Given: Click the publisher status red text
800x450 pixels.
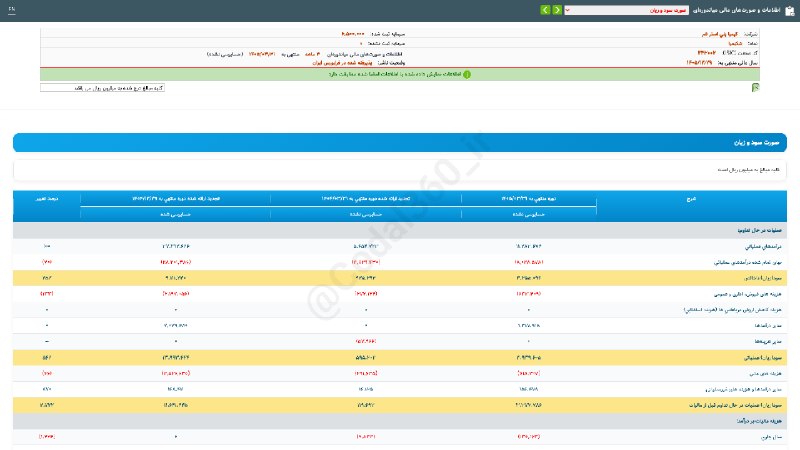Looking at the screenshot, I should pyautogui.click(x=342, y=63).
